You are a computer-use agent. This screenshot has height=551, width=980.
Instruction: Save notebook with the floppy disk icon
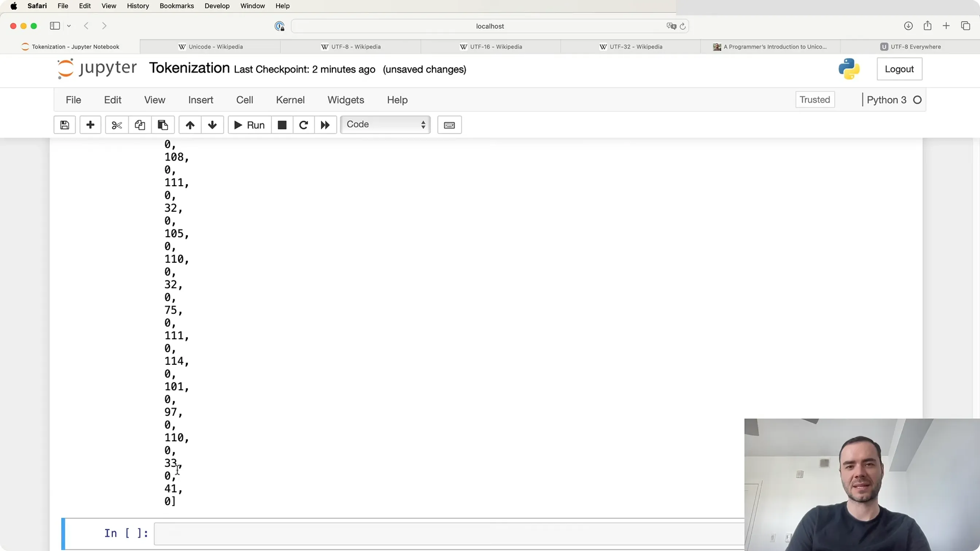coord(65,125)
